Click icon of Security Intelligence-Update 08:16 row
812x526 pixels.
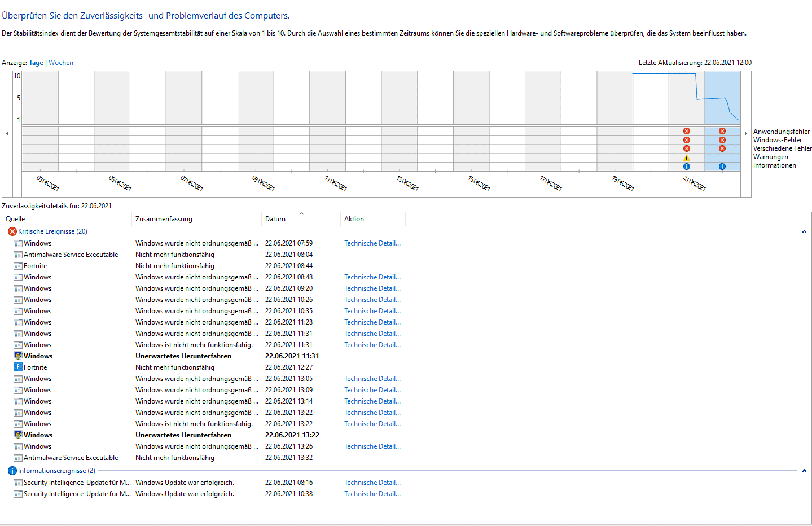[18, 483]
